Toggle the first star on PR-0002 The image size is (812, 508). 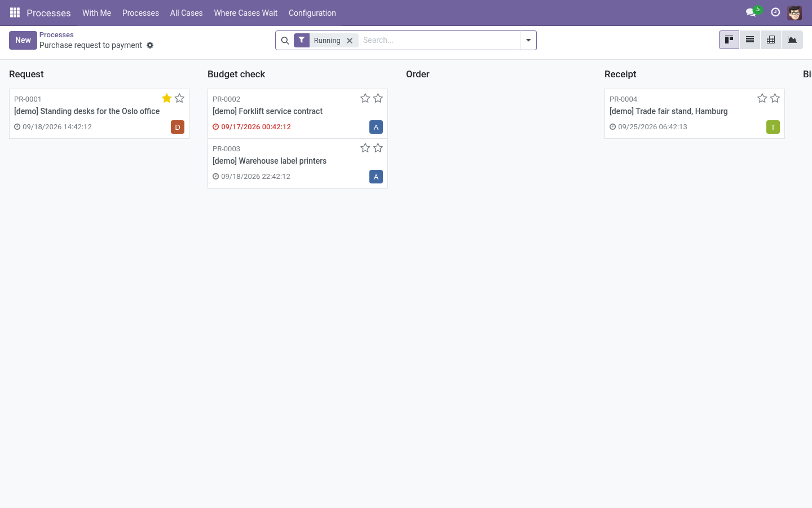[x=365, y=98]
